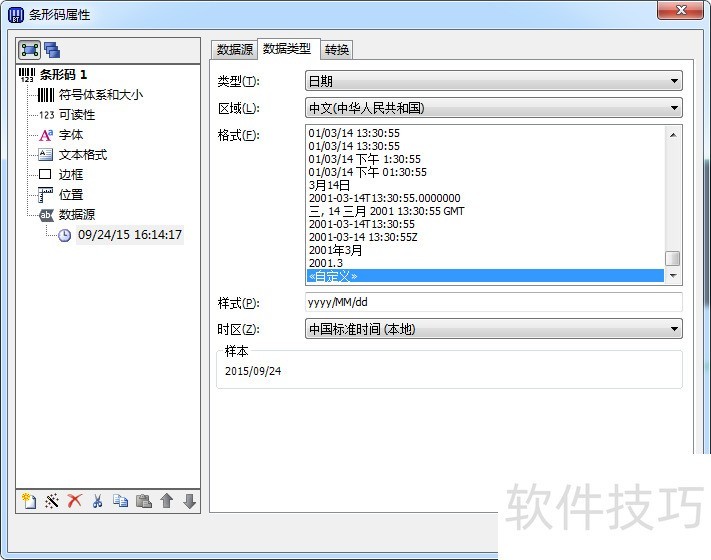This screenshot has height=560, width=711.
Task: Switch to the 数据源 tab
Action: 235,50
